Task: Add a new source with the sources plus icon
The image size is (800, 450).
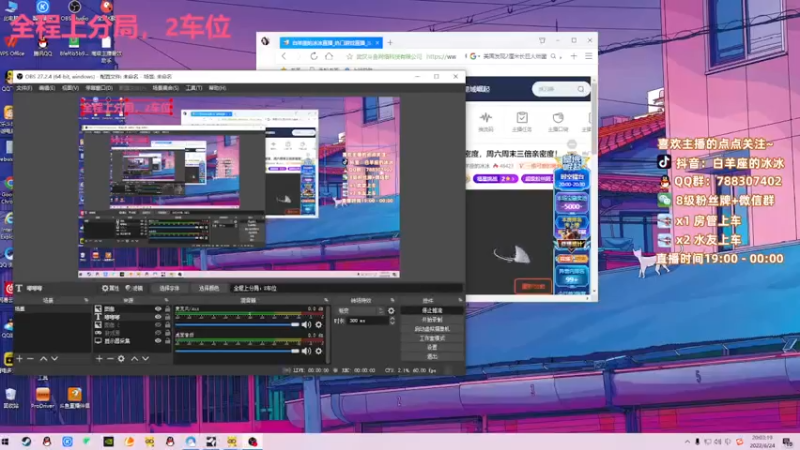Action: pos(99,359)
